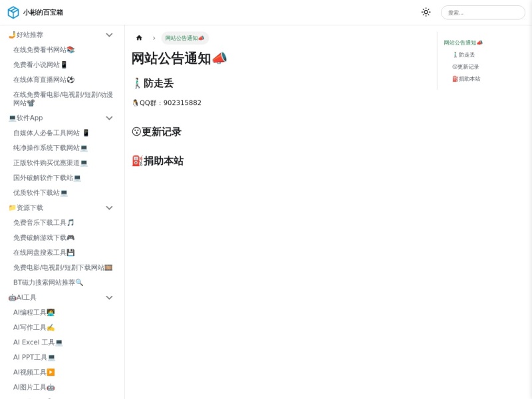Image resolution: width=532 pixels, height=399 pixels.
Task: Click the blue box site logo
Action: click(13, 12)
